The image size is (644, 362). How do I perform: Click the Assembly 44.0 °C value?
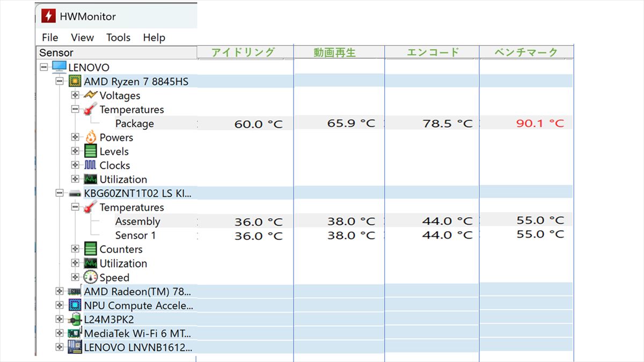pyautogui.click(x=448, y=220)
